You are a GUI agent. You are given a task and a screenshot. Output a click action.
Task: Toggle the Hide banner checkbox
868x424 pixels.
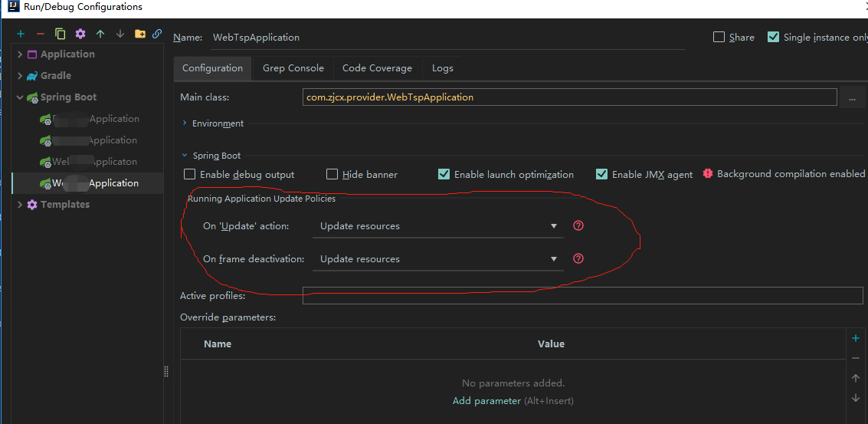click(332, 175)
